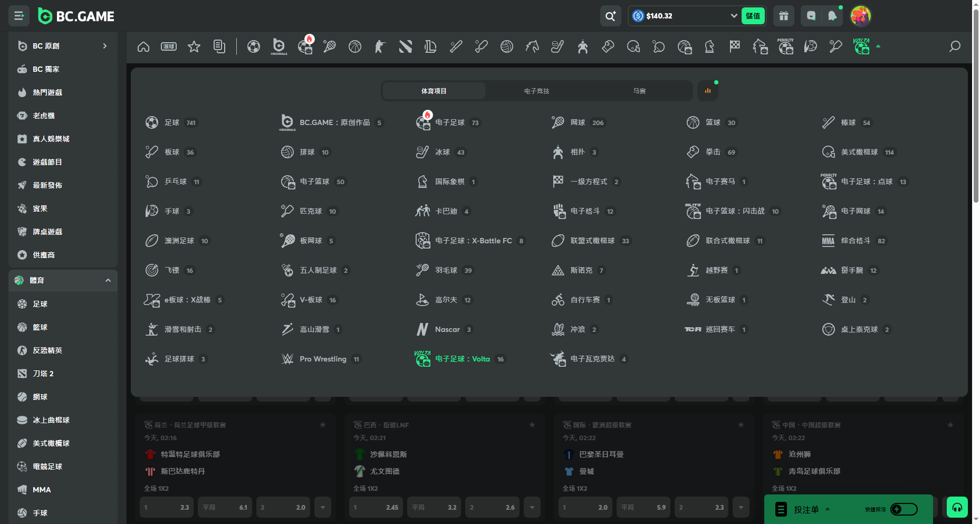Favorite the 巴西 LNF match card star
980x524 pixels.
(532, 425)
